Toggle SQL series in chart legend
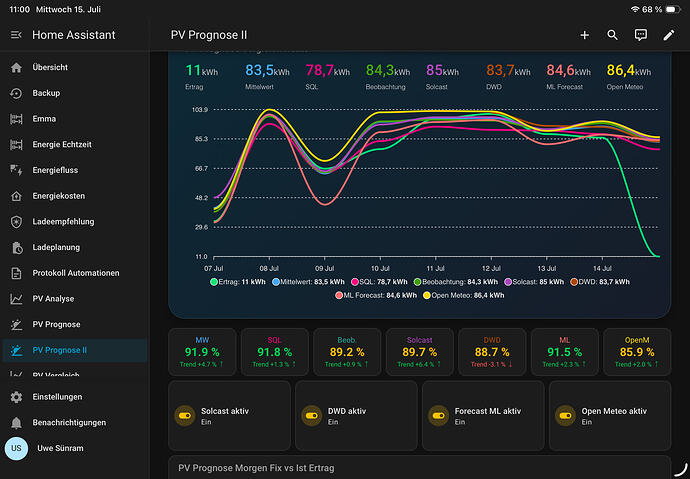Image resolution: width=690 pixels, height=479 pixels. click(x=380, y=282)
